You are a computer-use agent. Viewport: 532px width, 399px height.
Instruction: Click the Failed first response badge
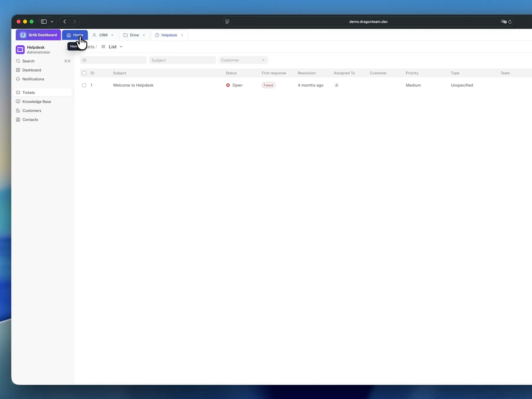point(268,85)
